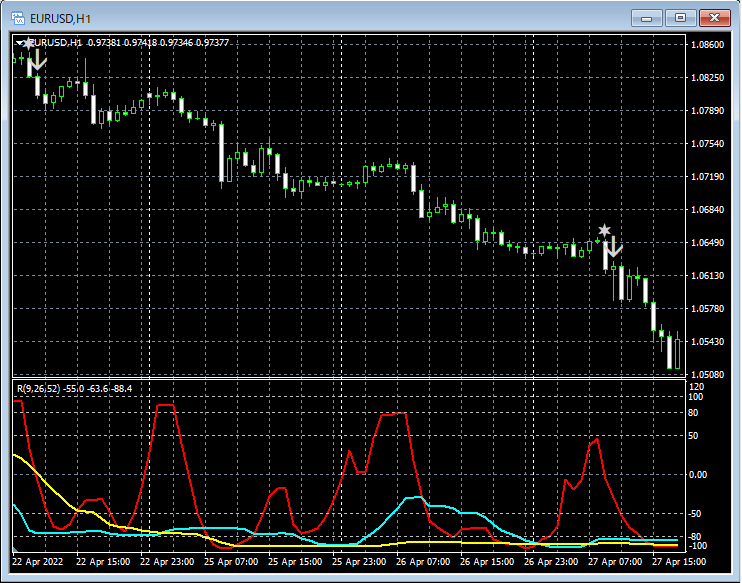Close the EURUSD,H1 chart window
The image size is (742, 583).
pos(716,17)
